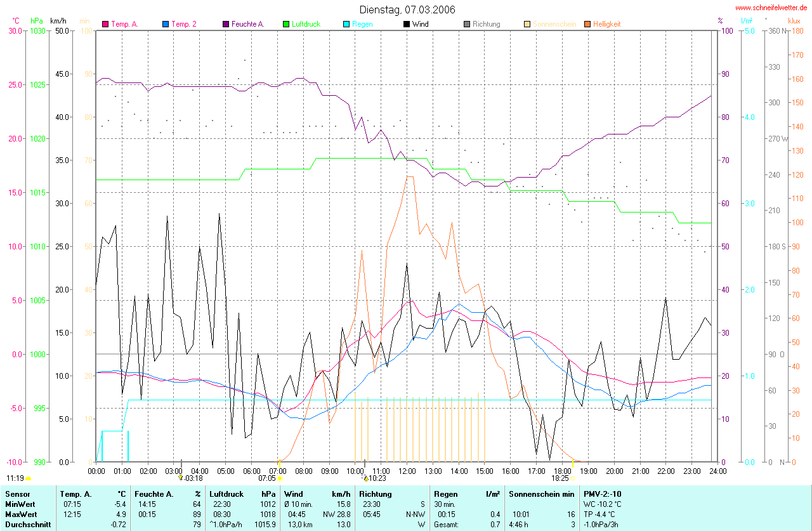Click the Luftdruck legend label
The image size is (812, 531).
pos(306,24)
